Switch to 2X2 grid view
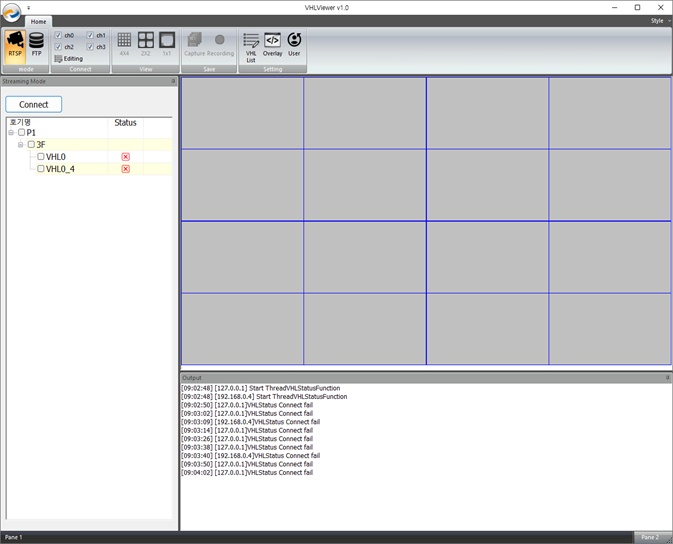The width and height of the screenshot is (673, 544). tap(145, 44)
